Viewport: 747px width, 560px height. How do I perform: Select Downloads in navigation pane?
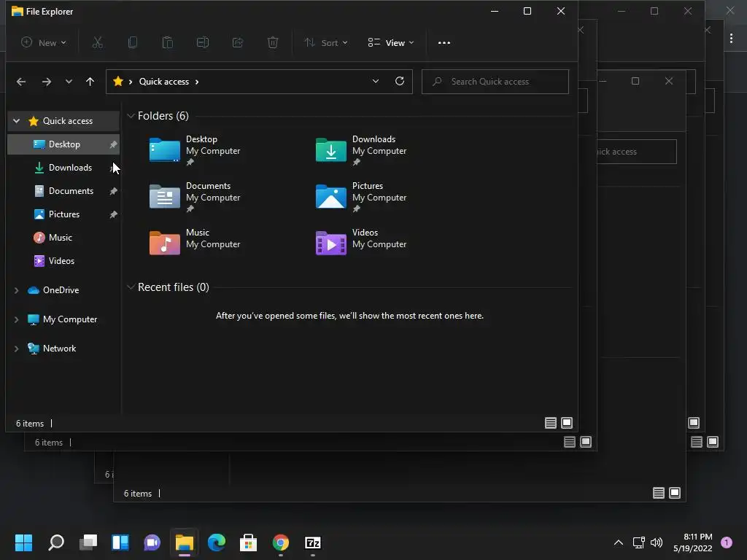[63, 168]
